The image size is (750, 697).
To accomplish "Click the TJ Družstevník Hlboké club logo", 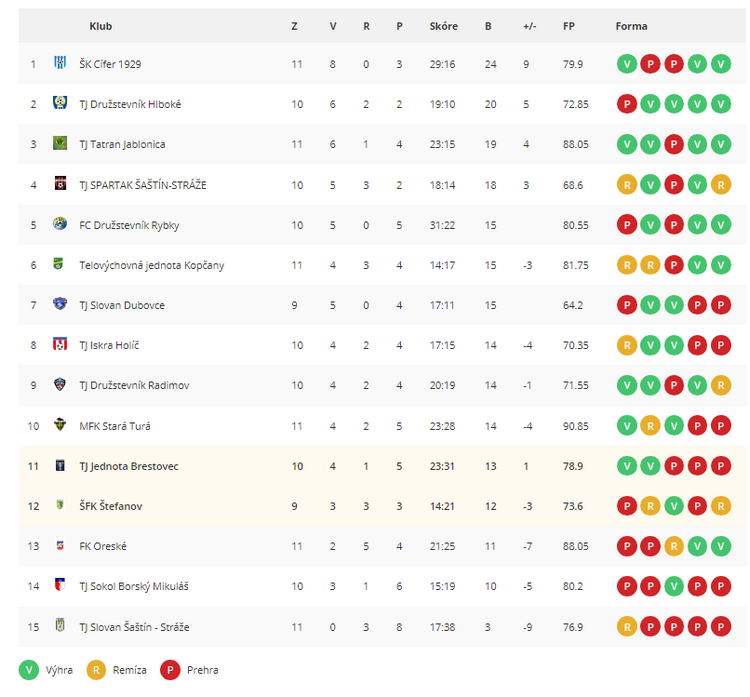I will pyautogui.click(x=60, y=103).
